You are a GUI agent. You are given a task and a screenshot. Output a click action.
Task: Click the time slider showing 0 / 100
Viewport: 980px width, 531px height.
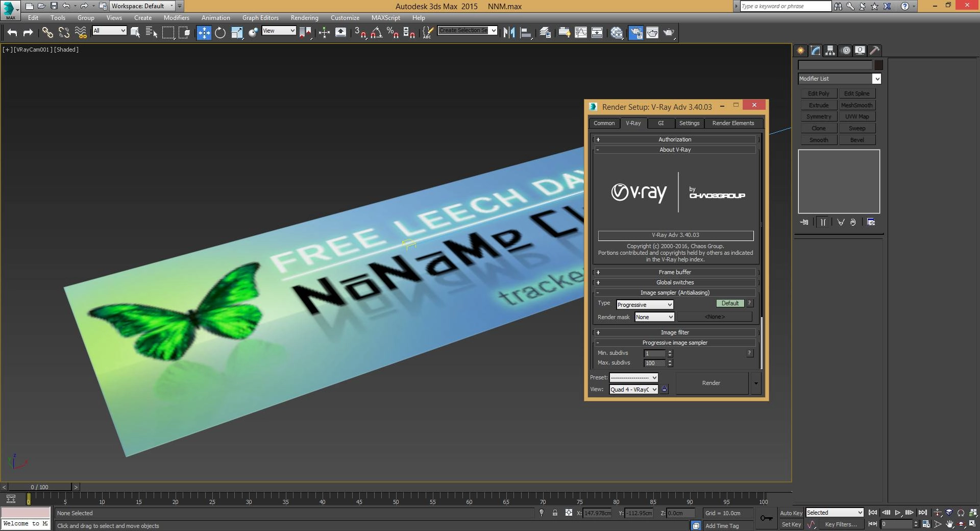click(39, 487)
